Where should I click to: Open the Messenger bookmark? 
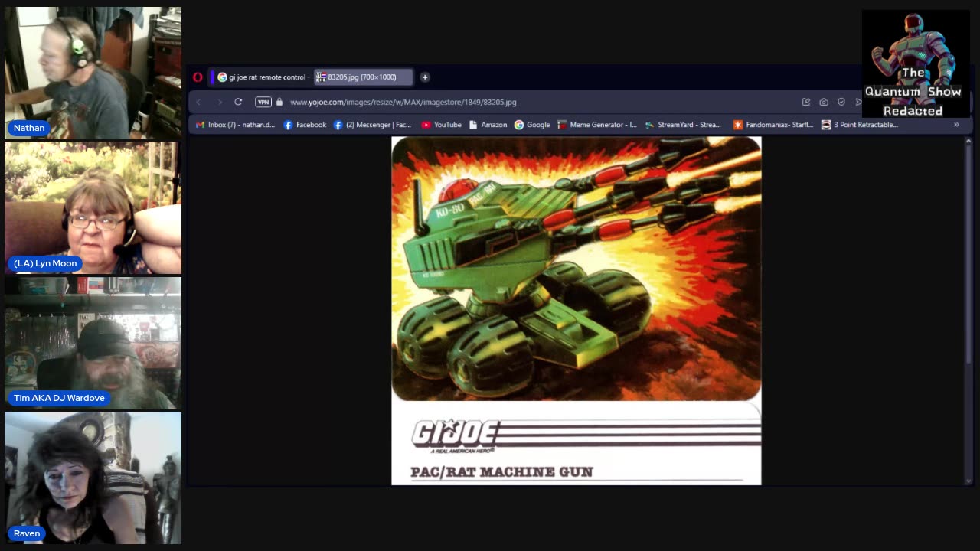(x=373, y=125)
